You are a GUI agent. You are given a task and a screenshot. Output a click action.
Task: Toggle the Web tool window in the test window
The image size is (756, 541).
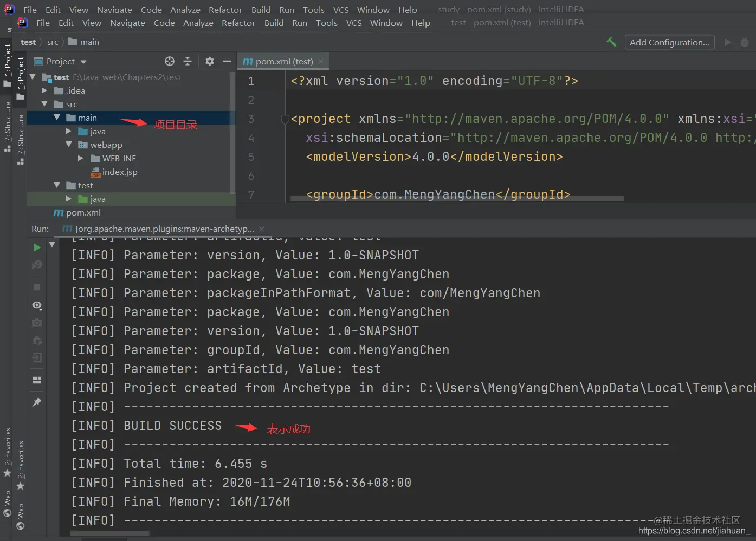[21, 517]
